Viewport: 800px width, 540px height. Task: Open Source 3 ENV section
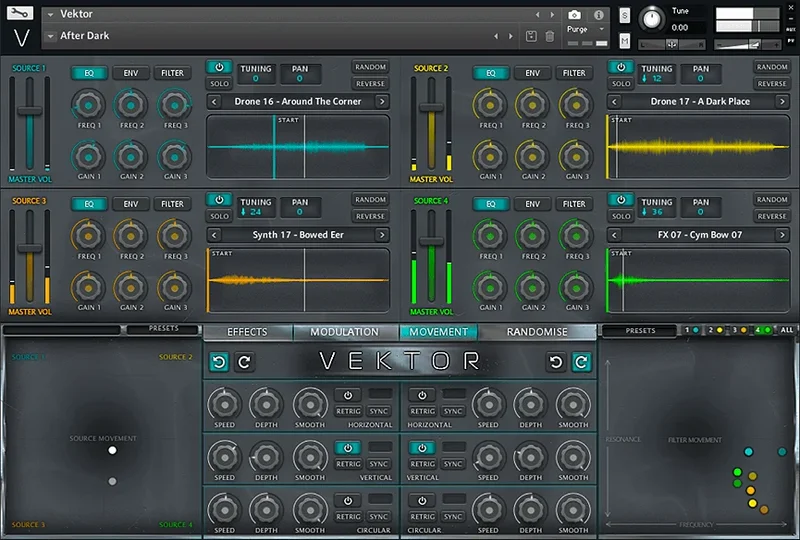131,204
